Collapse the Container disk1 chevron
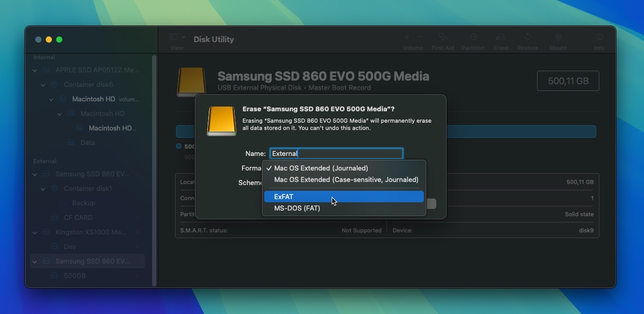The image size is (644, 314). [43, 189]
